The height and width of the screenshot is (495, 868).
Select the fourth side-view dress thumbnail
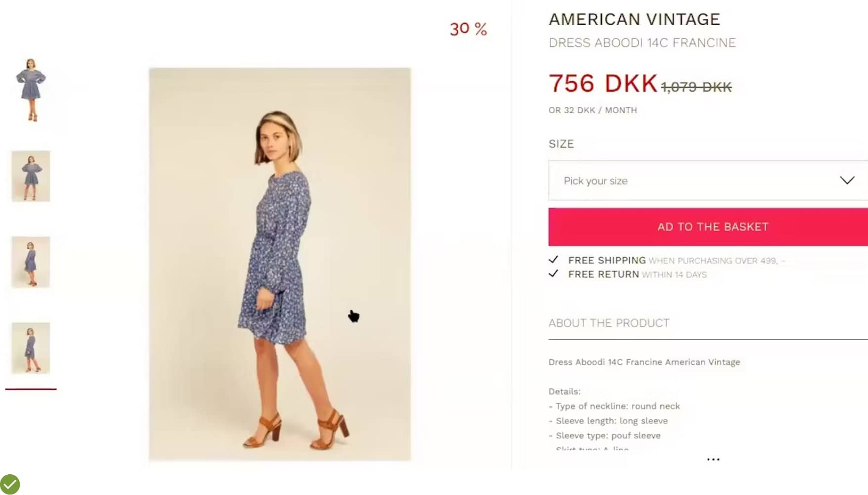tap(31, 348)
